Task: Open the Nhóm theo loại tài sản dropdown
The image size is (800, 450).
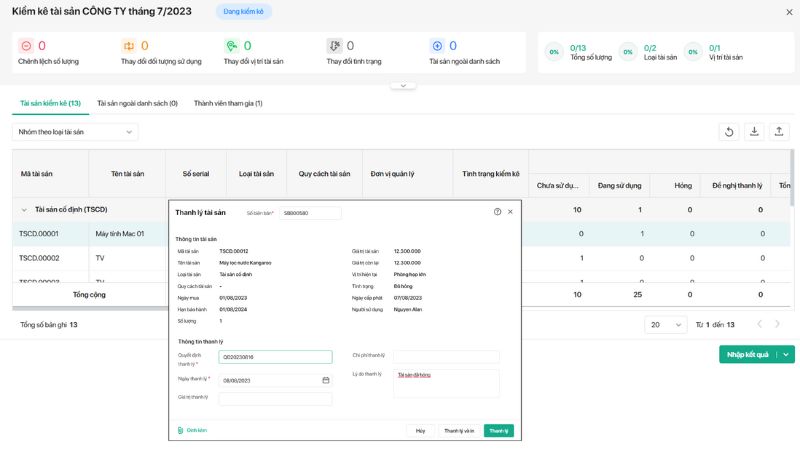Action: click(75, 132)
